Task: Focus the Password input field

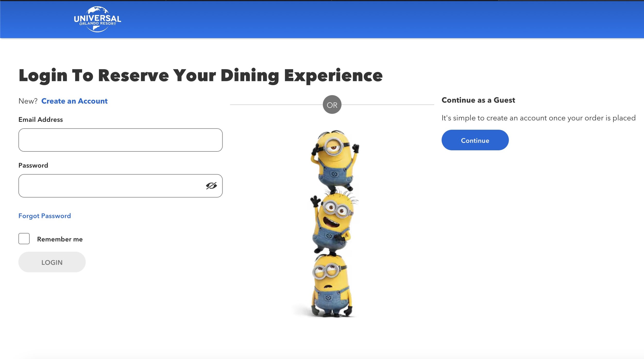Action: [x=120, y=186]
